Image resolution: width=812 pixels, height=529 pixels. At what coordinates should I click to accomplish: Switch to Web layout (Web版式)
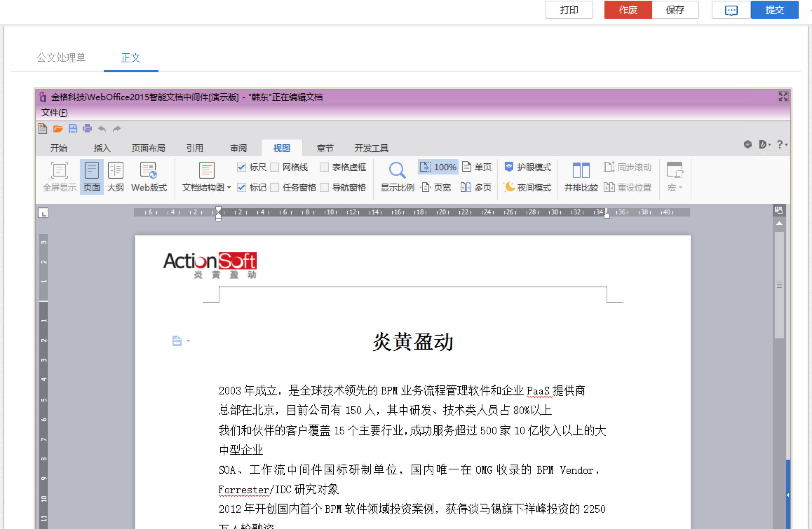149,177
